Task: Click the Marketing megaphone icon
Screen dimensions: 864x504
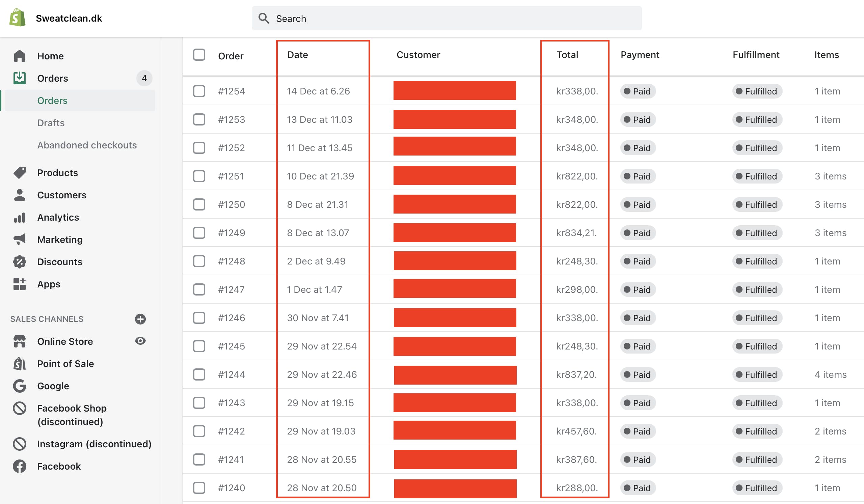Action: click(20, 239)
